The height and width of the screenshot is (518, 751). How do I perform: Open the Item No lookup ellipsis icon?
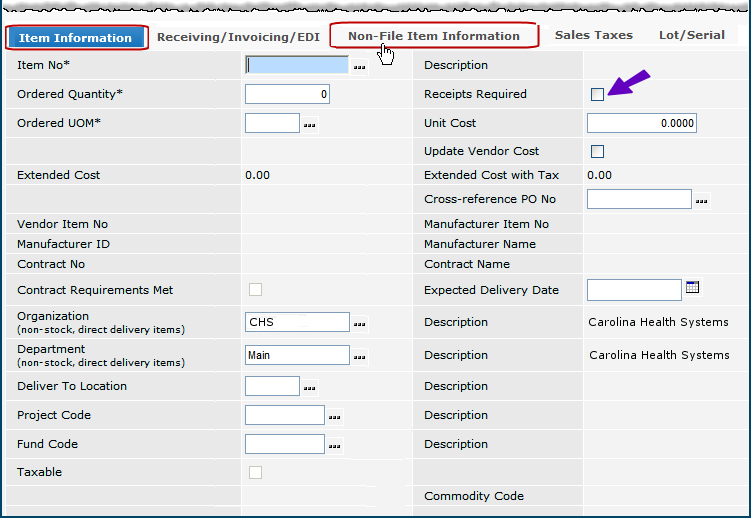point(359,67)
